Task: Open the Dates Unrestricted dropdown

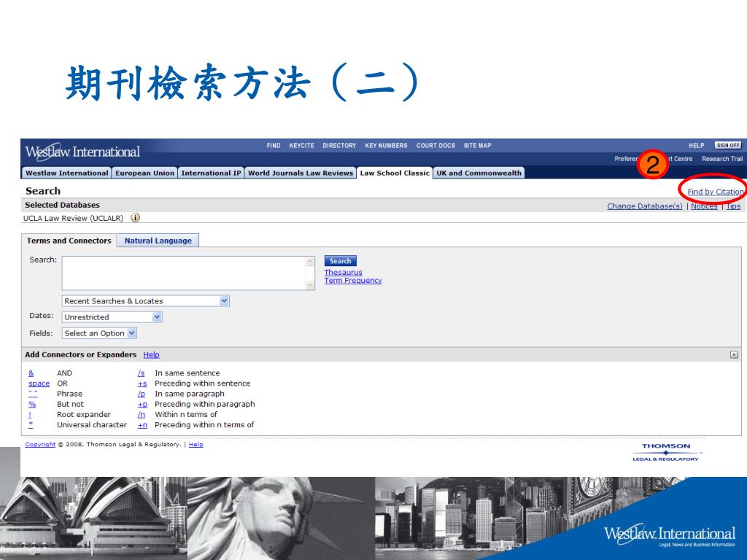Action: 112,317
